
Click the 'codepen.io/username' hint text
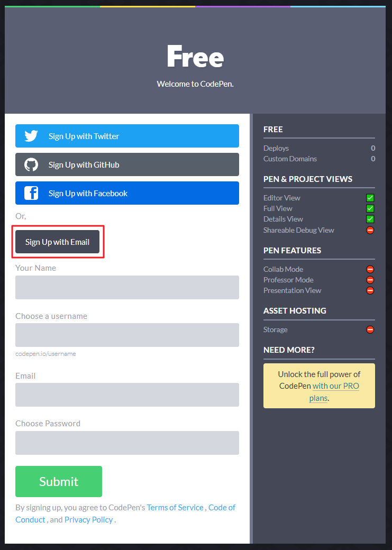click(45, 354)
